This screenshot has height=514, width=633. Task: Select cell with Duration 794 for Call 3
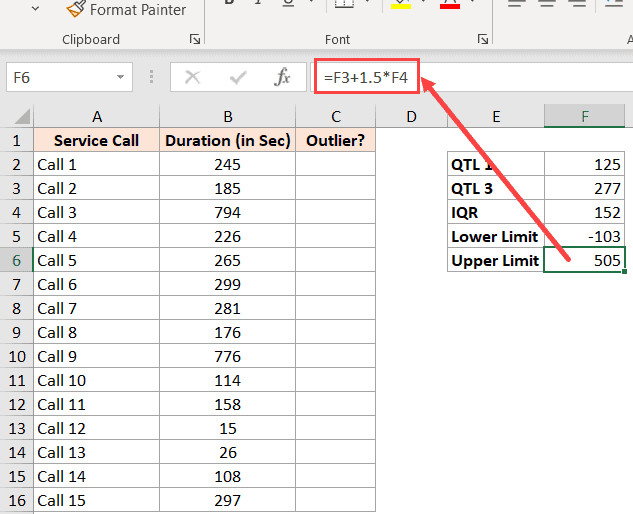click(x=227, y=212)
